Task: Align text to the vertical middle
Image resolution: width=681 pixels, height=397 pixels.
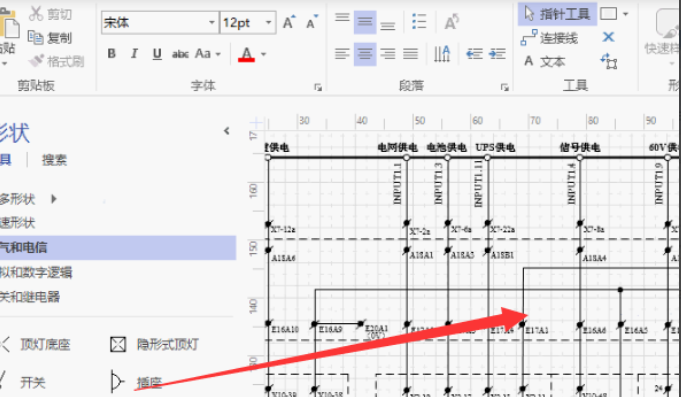Action: click(x=365, y=22)
